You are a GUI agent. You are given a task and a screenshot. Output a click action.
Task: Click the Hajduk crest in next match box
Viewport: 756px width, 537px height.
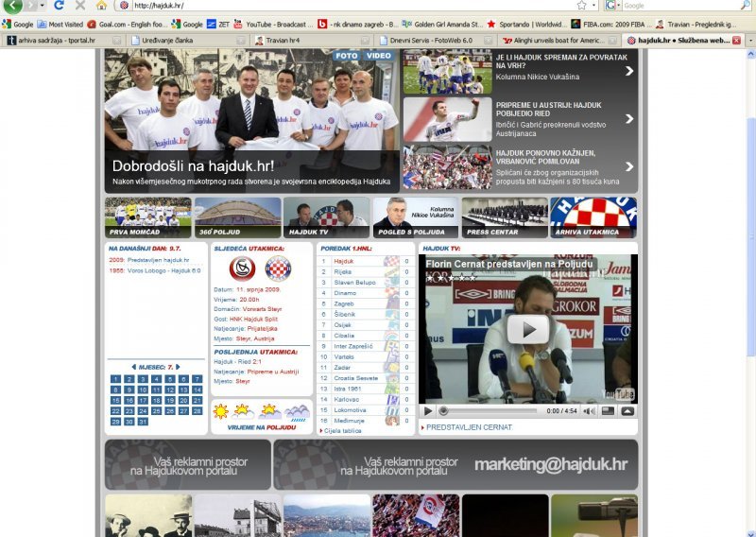[278, 268]
